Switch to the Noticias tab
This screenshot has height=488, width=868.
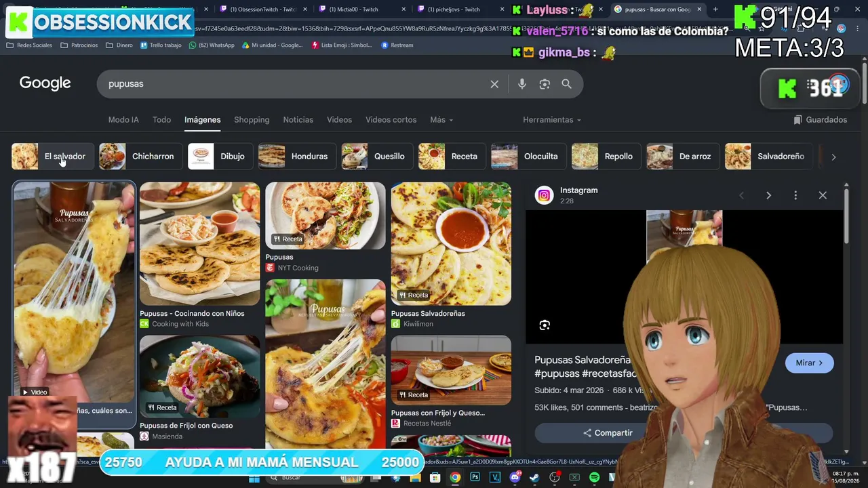pos(298,120)
